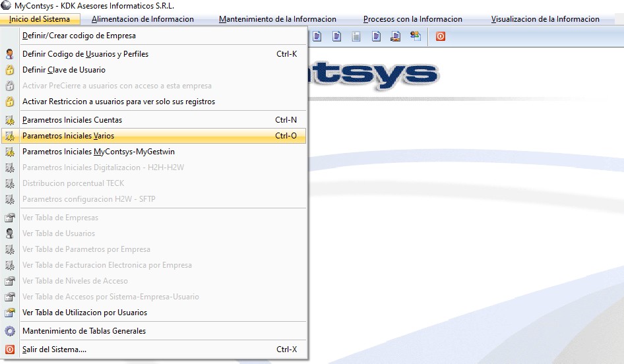Open the Alimentacion de Informacion menu

tap(142, 19)
